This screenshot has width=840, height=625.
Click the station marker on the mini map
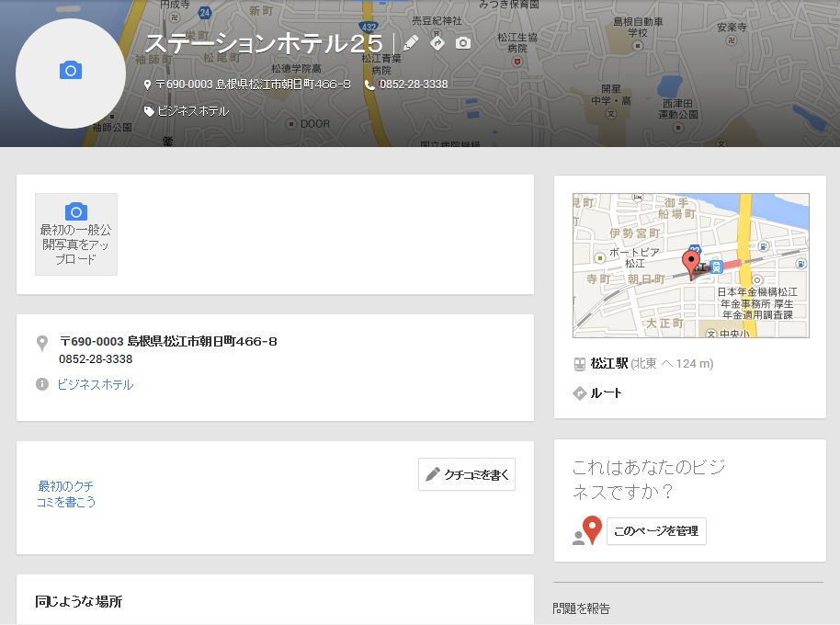716,267
